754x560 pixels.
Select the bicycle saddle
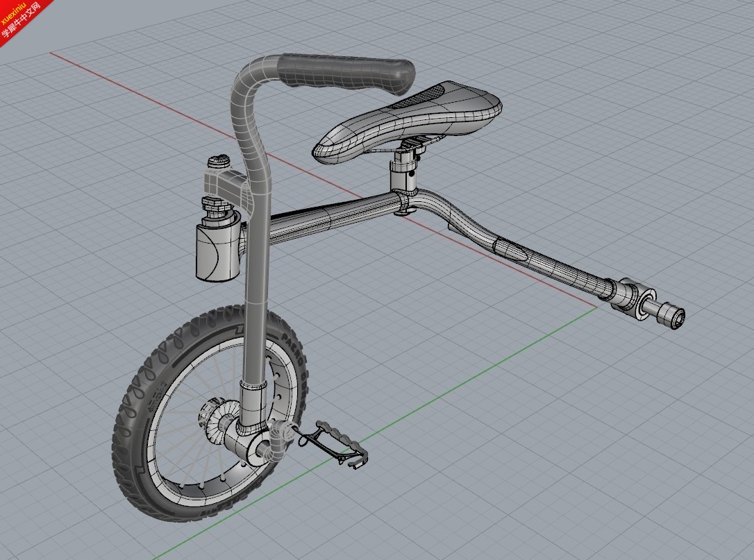tap(408, 123)
